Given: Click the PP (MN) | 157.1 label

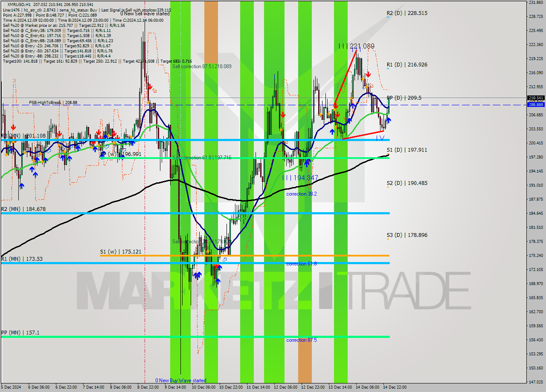Looking at the screenshot, I should click(20, 333).
